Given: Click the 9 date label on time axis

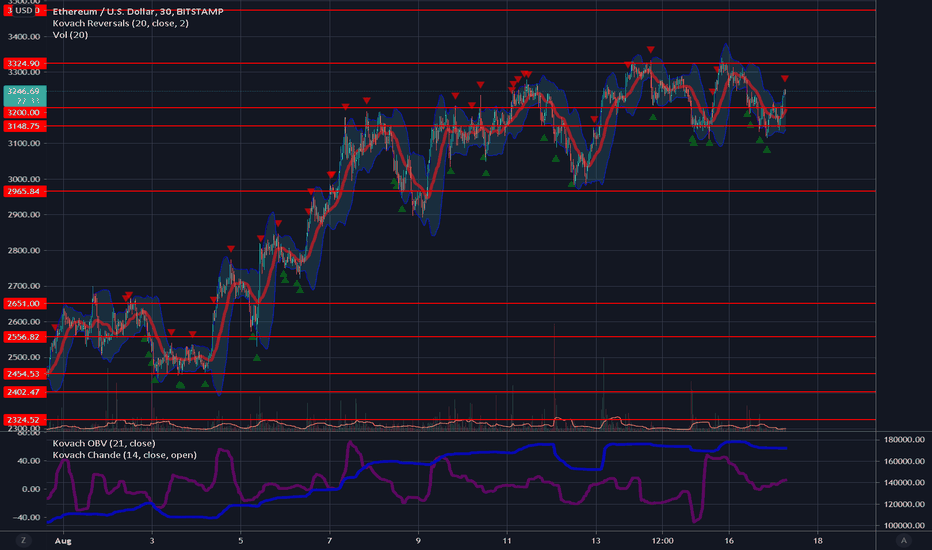Looking at the screenshot, I should pyautogui.click(x=418, y=540).
